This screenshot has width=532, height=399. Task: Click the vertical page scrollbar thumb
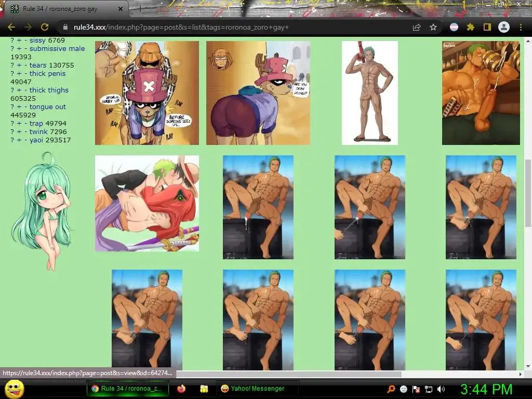point(528,193)
